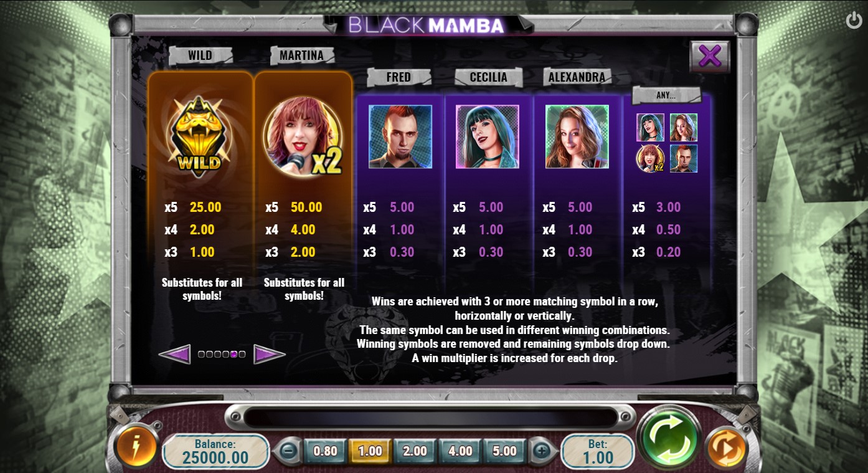Select the 1.00 bet value
Screen dimensions: 868x473
(x=370, y=451)
